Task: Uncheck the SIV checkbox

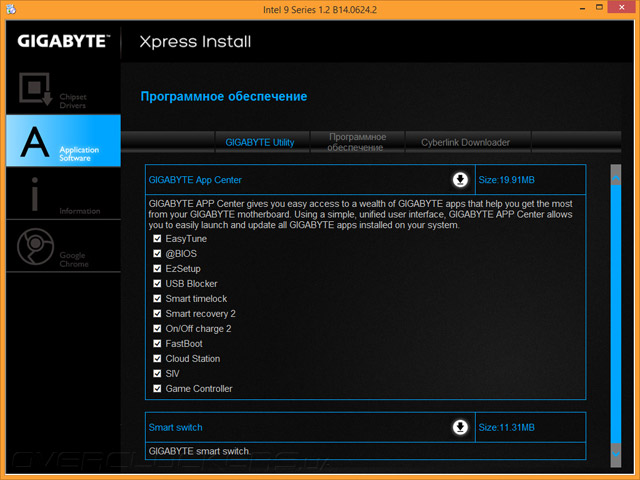Action: point(157,373)
